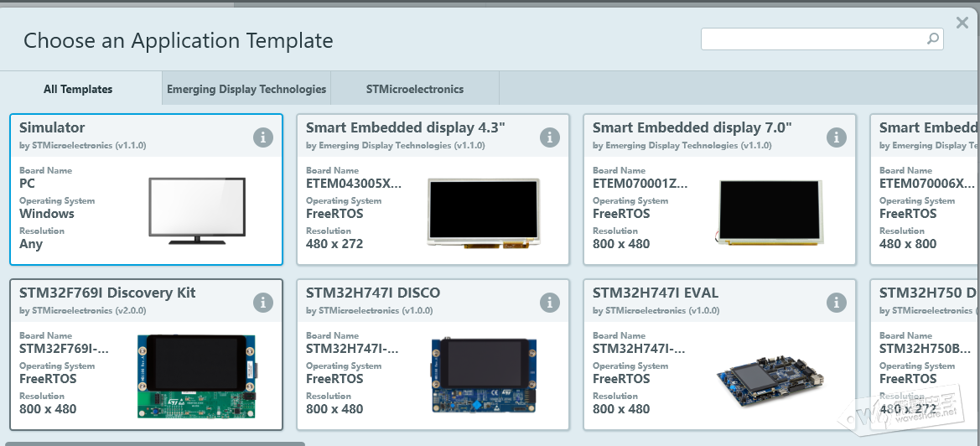Open Emerging Display Technologies tab
Screen dimensions: 980x446
[246, 89]
